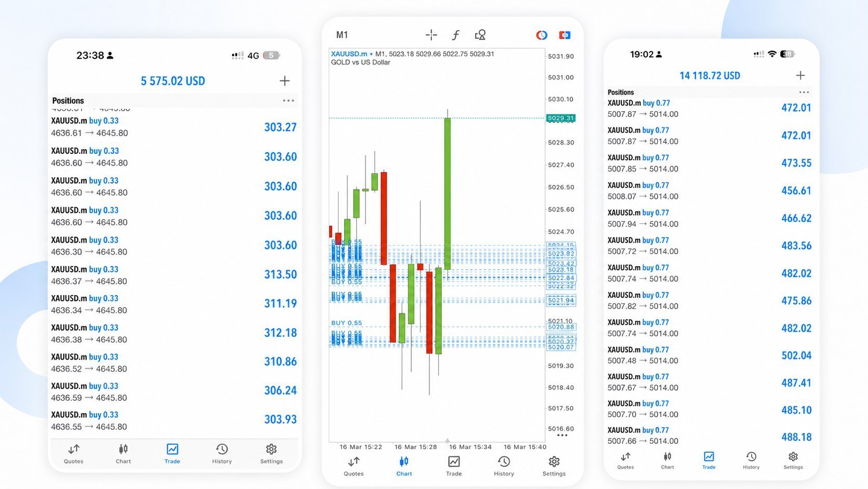Screen dimensions: 868x489
Task: Select the position with profit 473.55
Action: coord(709,163)
